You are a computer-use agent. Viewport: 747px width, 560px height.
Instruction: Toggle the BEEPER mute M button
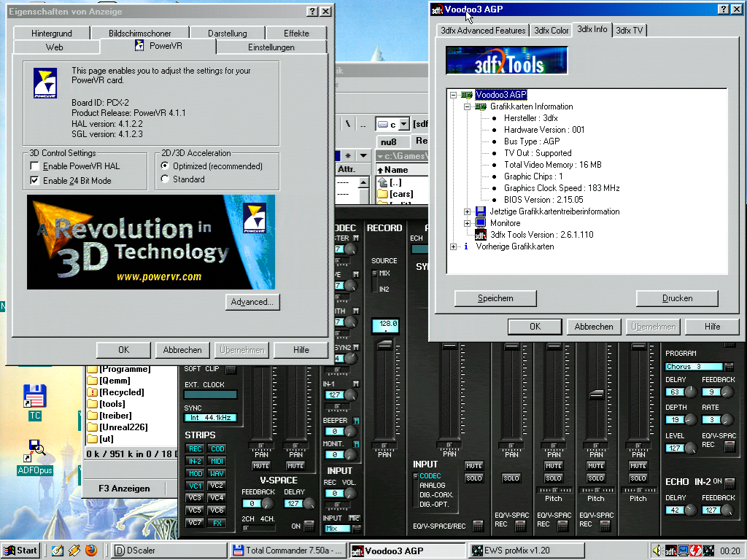point(356,421)
